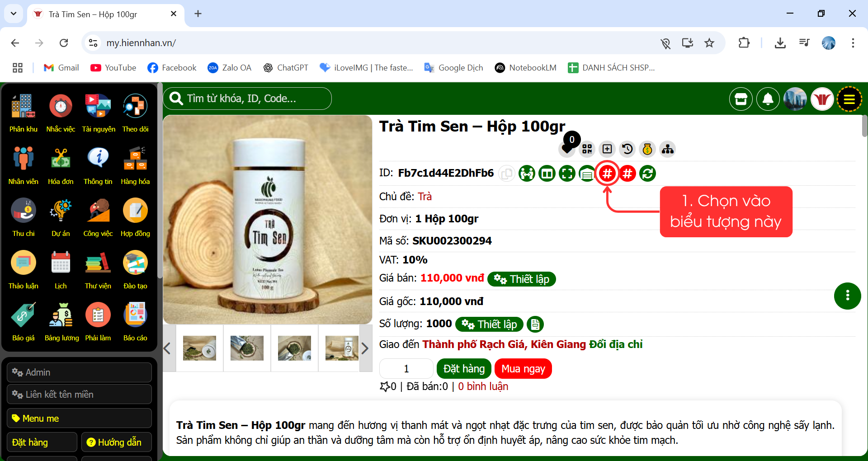The width and height of the screenshot is (868, 461).
Task: Click the red W logo icon in header
Action: pos(822,99)
